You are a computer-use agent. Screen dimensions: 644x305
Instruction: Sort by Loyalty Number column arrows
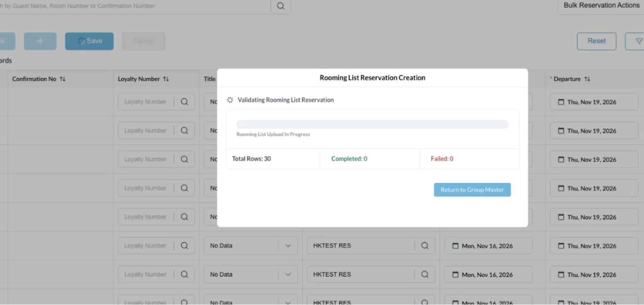coord(166,79)
